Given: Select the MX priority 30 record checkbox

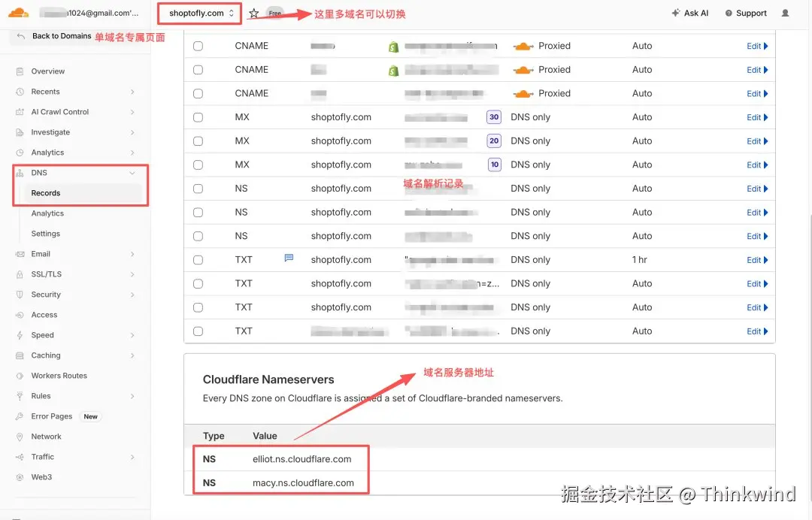Looking at the screenshot, I should (x=198, y=117).
